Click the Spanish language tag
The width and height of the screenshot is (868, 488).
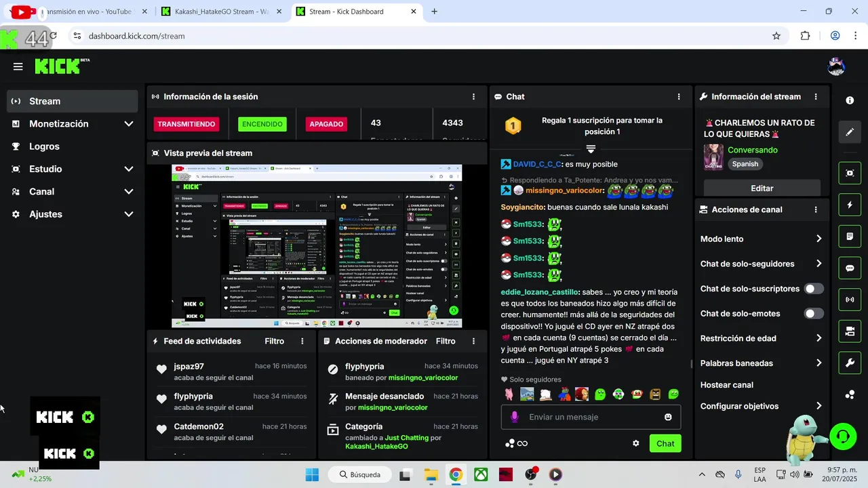point(745,164)
